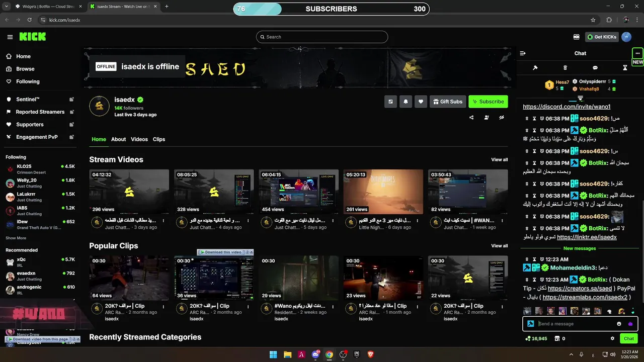Click the crossed-out eye hide icon
The image size is (644, 362).
pos(502,118)
